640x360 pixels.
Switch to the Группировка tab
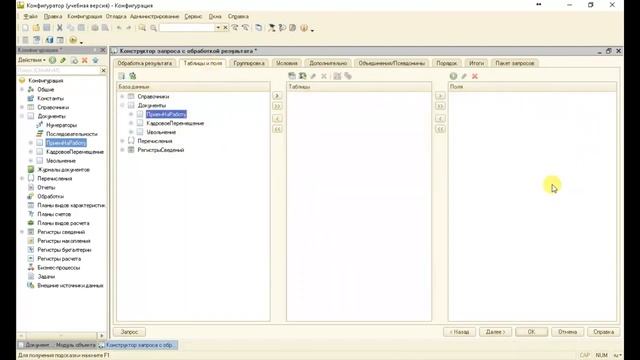pyautogui.click(x=249, y=63)
